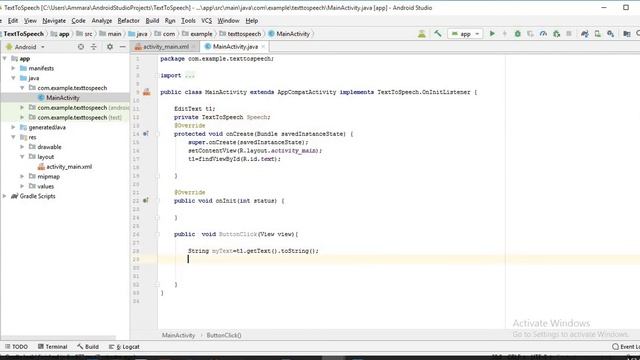Open the Build menu
This screenshot has width=640, height=360.
coord(152,21)
